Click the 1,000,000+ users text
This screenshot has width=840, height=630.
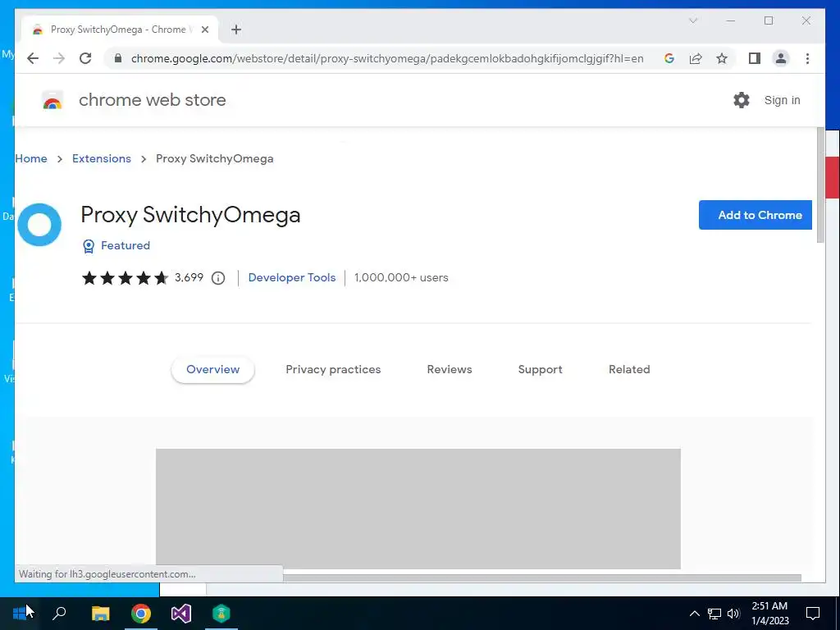tap(401, 277)
